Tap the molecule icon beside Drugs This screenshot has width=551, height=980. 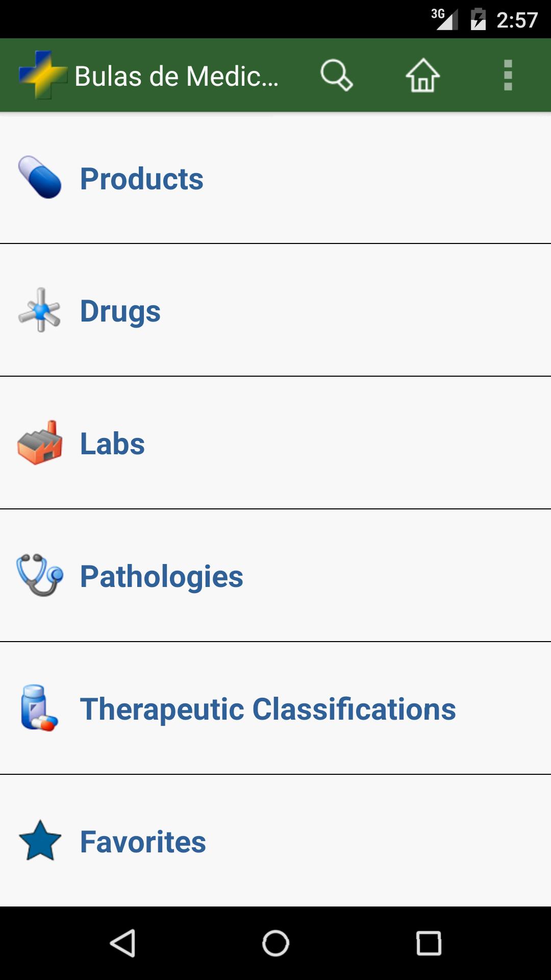click(40, 310)
